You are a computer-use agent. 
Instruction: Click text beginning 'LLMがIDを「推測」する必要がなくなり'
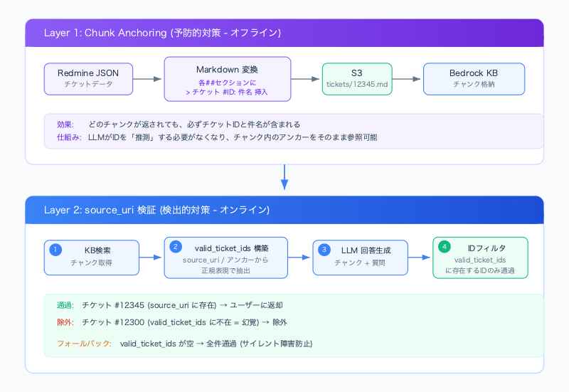pyautogui.click(x=233, y=137)
